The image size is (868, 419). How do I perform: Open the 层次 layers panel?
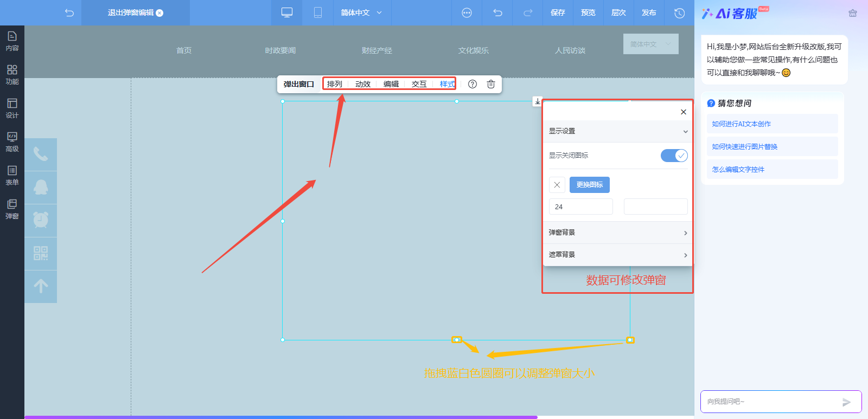pos(618,12)
